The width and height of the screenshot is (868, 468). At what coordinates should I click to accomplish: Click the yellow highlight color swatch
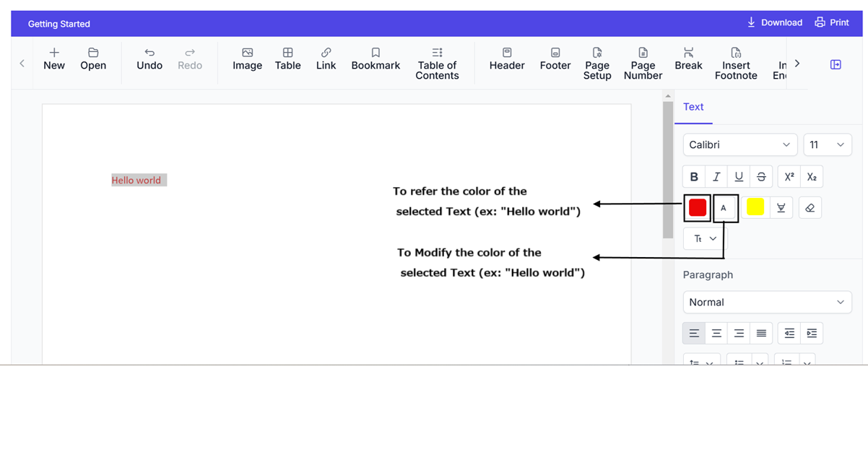(x=755, y=208)
